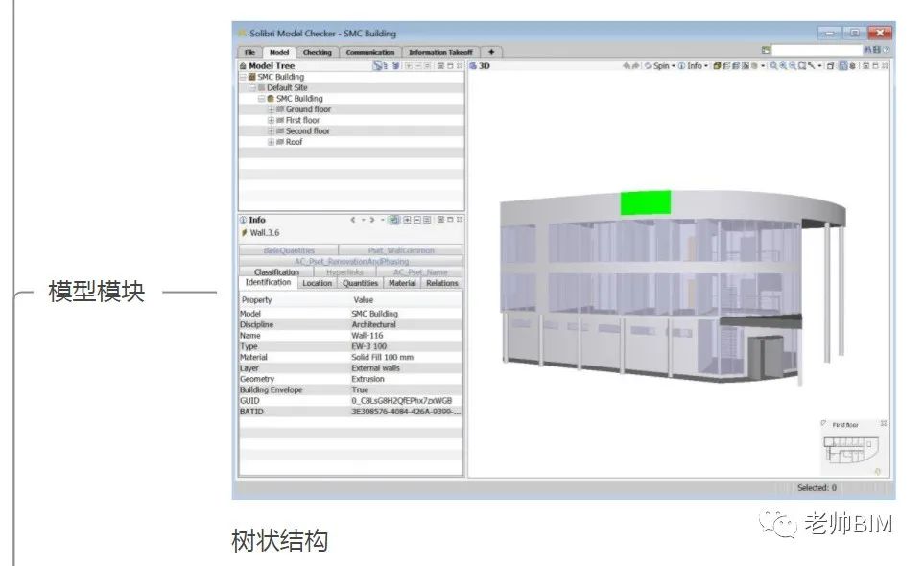
Task: Select Second floor in Model Tree
Action: pos(308,131)
